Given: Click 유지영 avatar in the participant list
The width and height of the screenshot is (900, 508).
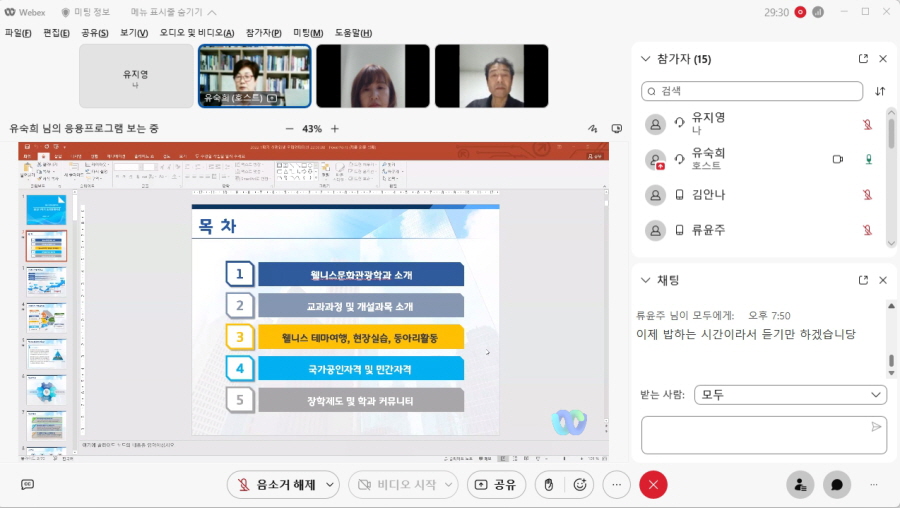Looking at the screenshot, I should pos(655,124).
